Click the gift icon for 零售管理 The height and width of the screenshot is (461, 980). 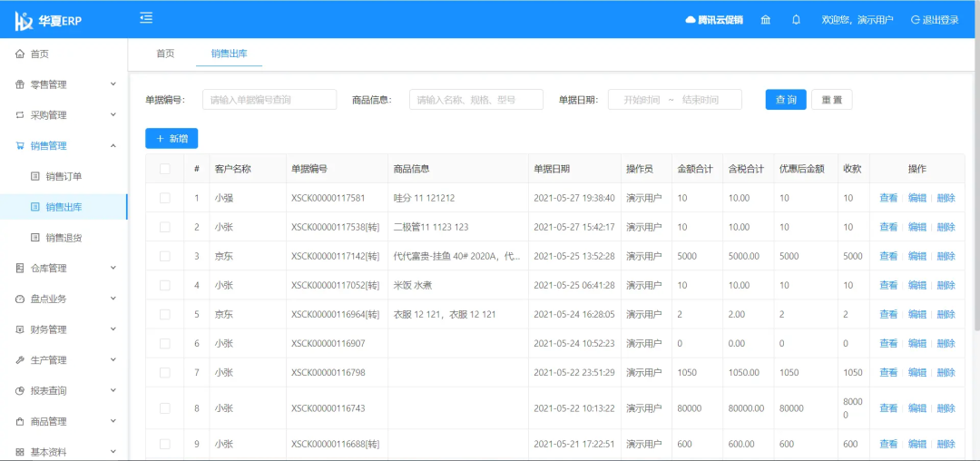click(x=19, y=85)
